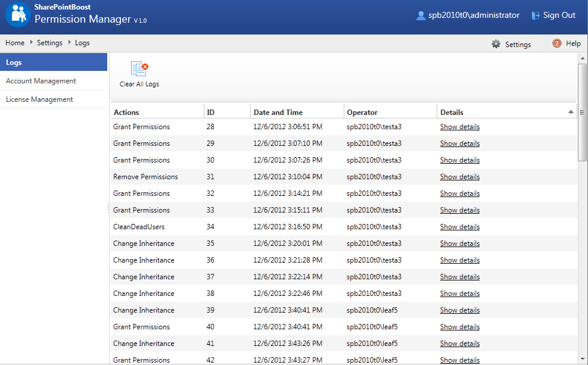
Task: Sort the log table by Actions column
Action: [x=126, y=112]
